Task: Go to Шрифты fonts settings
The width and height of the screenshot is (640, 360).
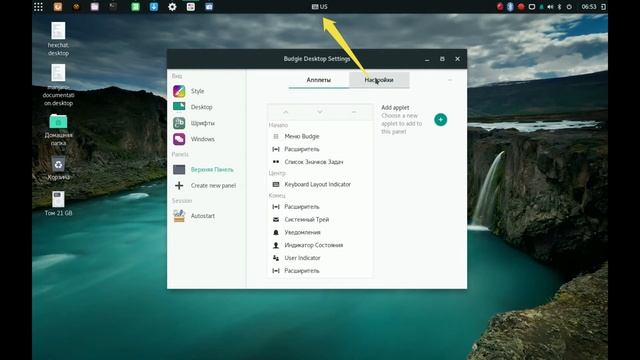Action: (x=207, y=123)
